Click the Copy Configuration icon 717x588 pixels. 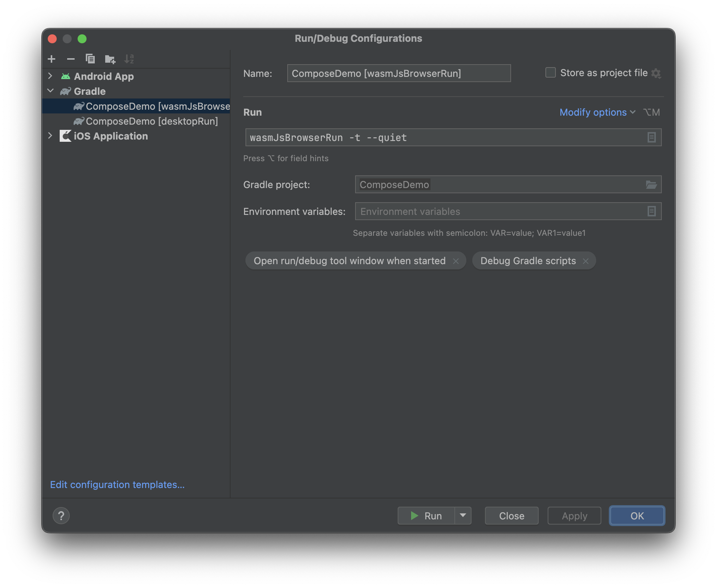[90, 59]
